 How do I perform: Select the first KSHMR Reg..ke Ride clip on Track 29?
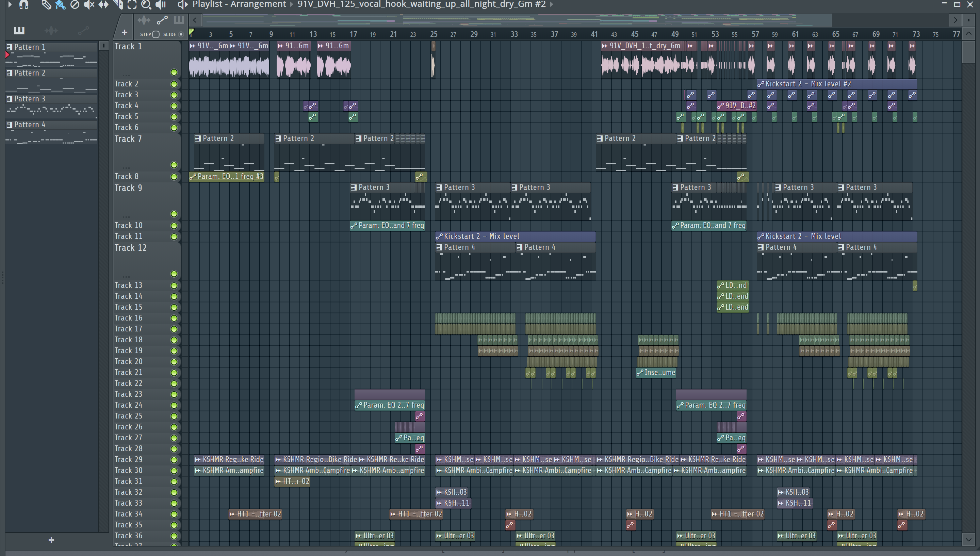point(229,460)
